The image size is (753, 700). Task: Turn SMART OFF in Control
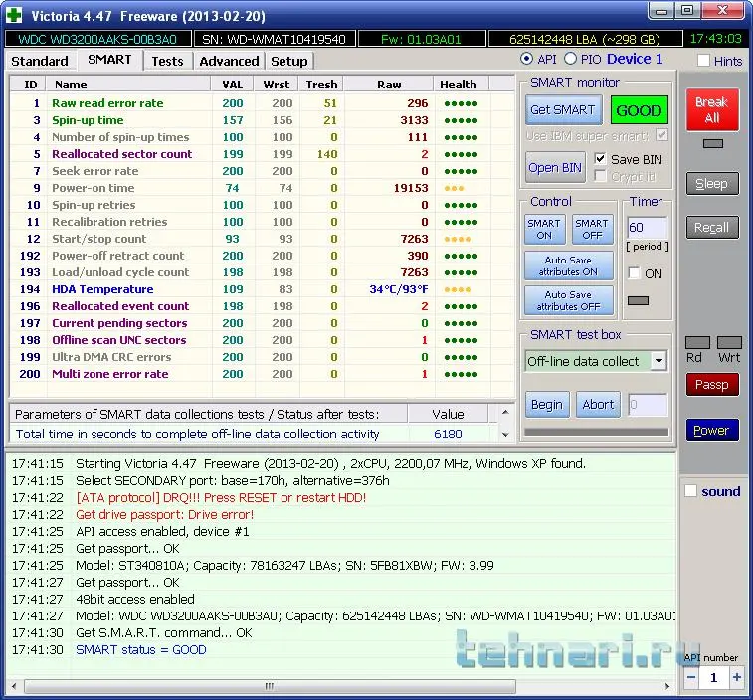point(592,230)
